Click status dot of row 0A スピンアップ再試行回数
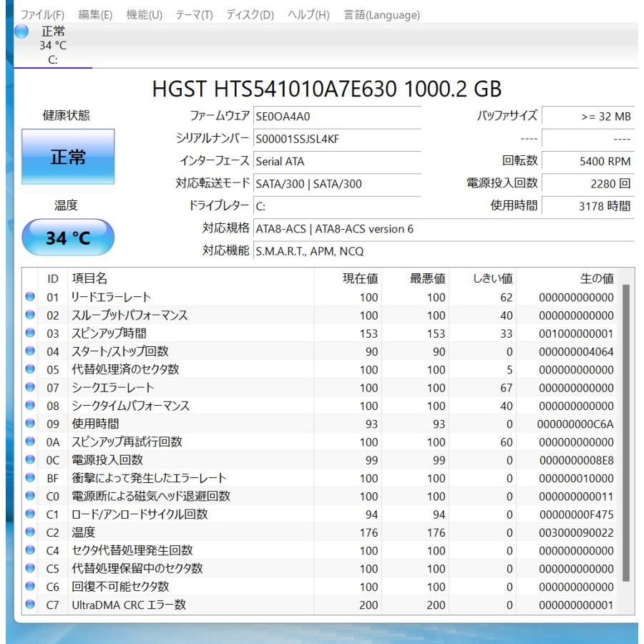This screenshot has height=644, width=644. click(x=30, y=441)
